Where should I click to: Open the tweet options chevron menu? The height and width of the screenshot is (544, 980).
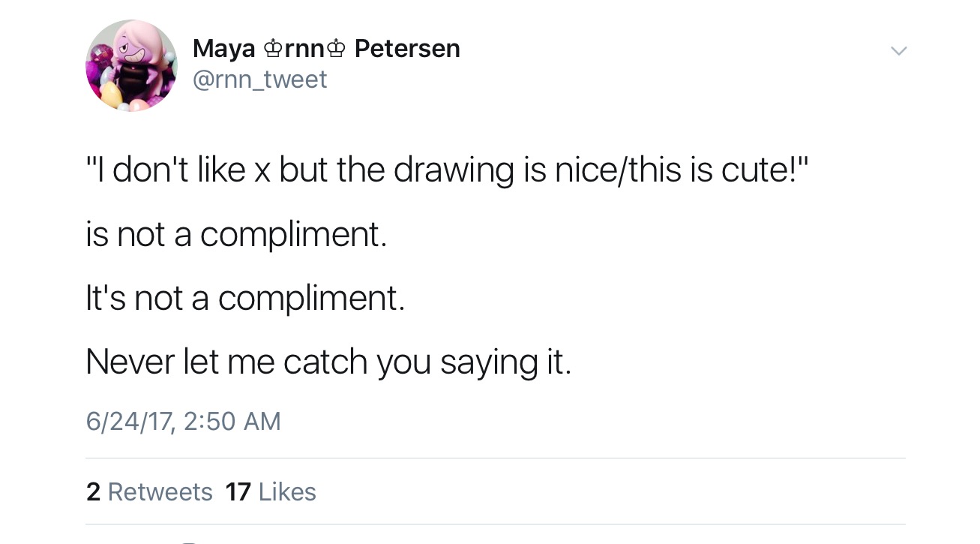click(x=898, y=51)
